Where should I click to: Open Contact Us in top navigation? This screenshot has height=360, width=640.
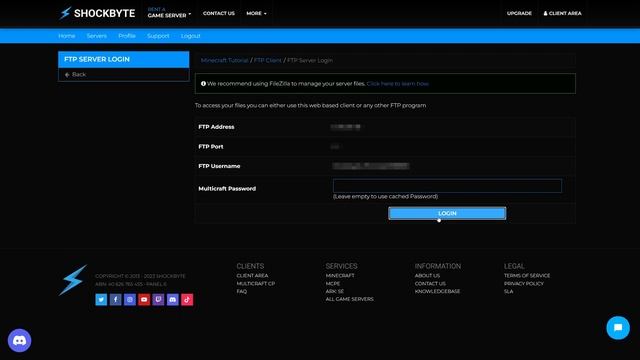tap(219, 13)
